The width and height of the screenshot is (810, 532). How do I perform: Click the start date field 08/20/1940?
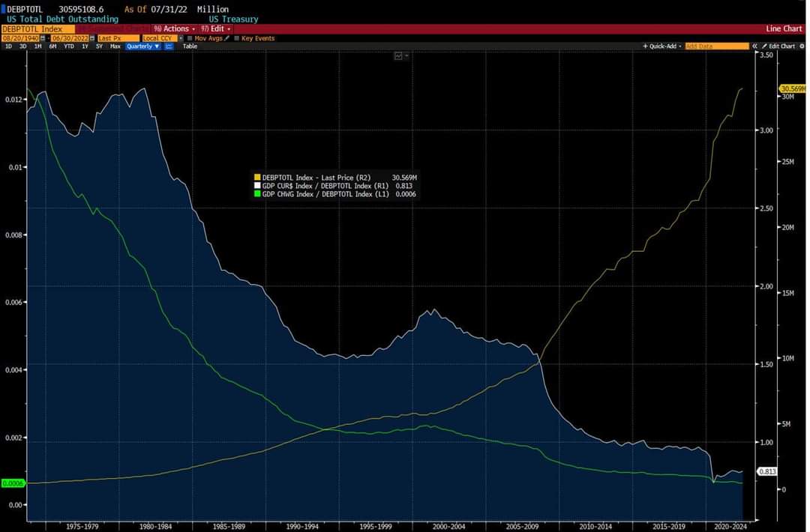(21, 38)
